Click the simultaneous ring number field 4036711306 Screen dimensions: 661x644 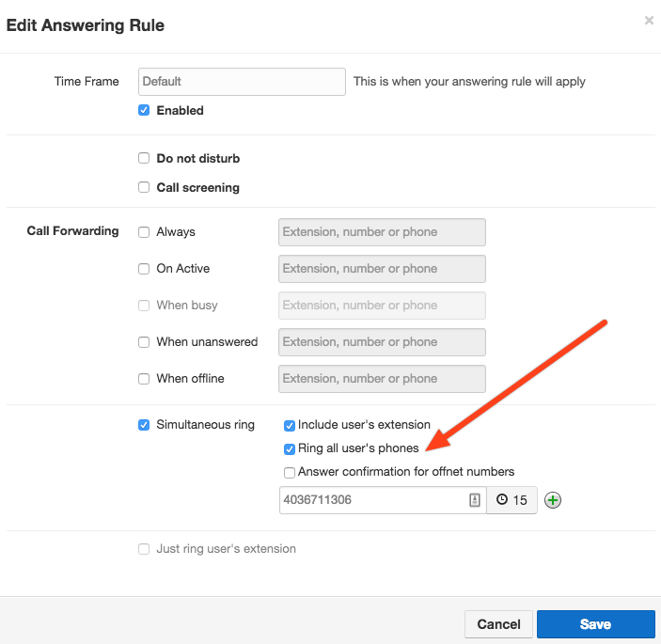[x=372, y=500]
